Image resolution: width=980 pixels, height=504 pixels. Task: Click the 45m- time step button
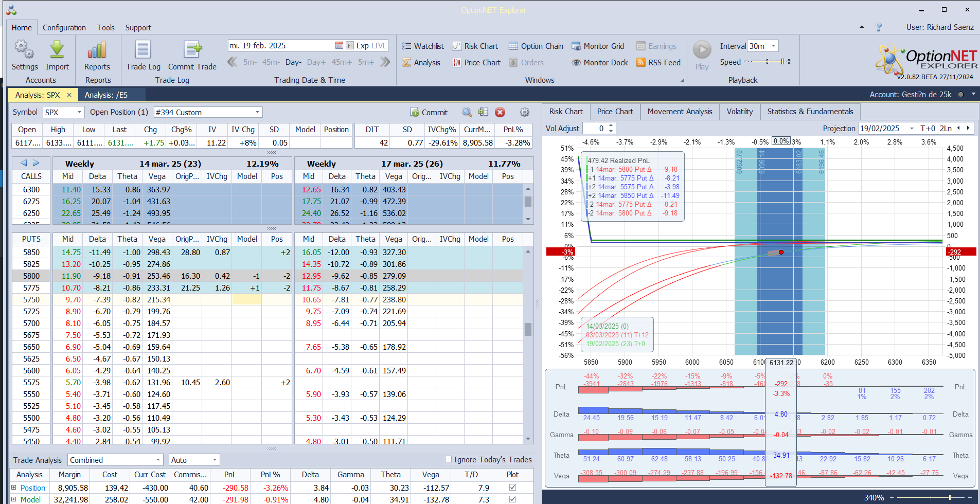point(271,62)
